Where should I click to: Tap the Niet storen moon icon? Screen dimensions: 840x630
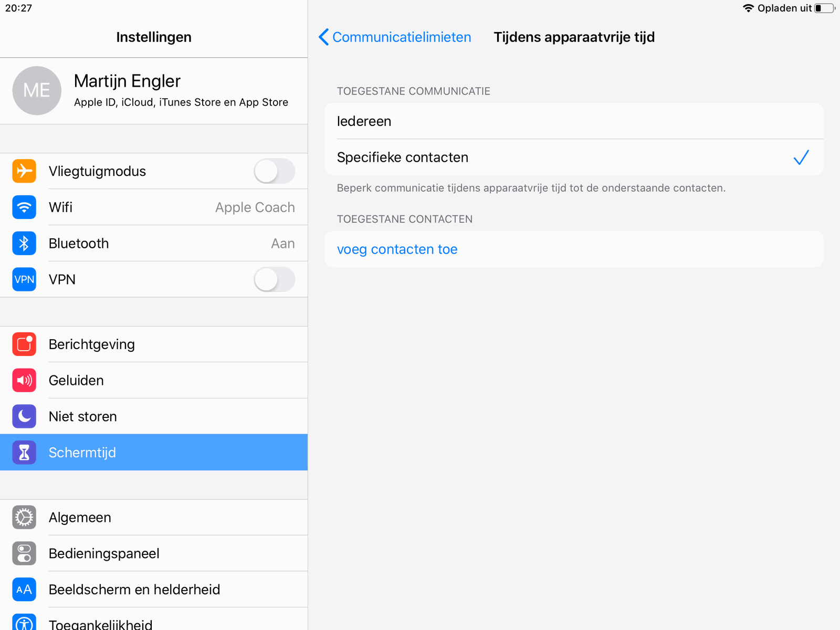pos(24,416)
